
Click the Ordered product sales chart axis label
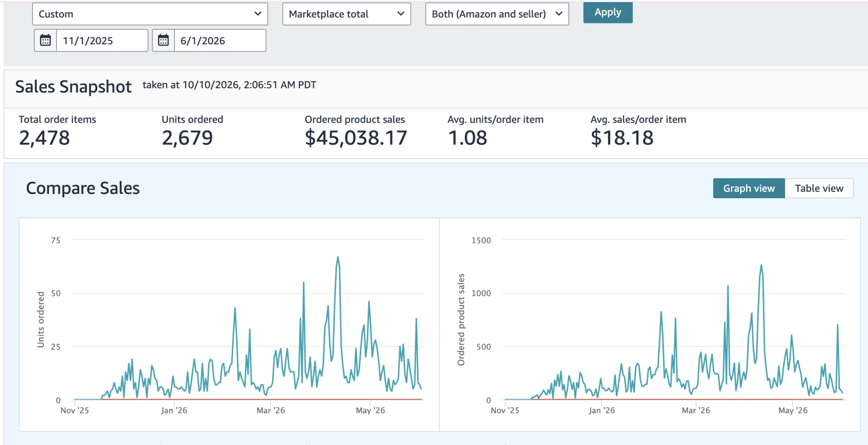461,320
